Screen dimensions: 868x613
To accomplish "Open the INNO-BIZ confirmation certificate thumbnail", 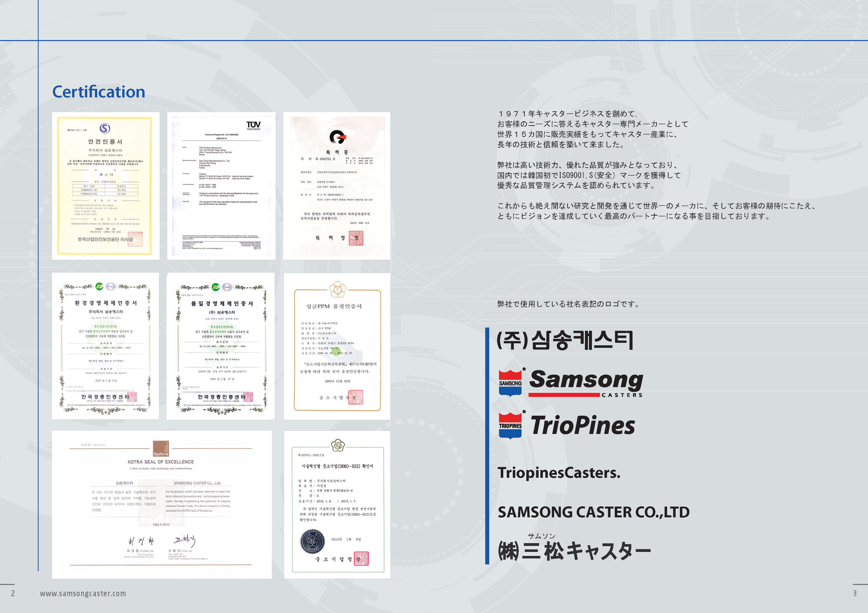I will click(x=337, y=505).
